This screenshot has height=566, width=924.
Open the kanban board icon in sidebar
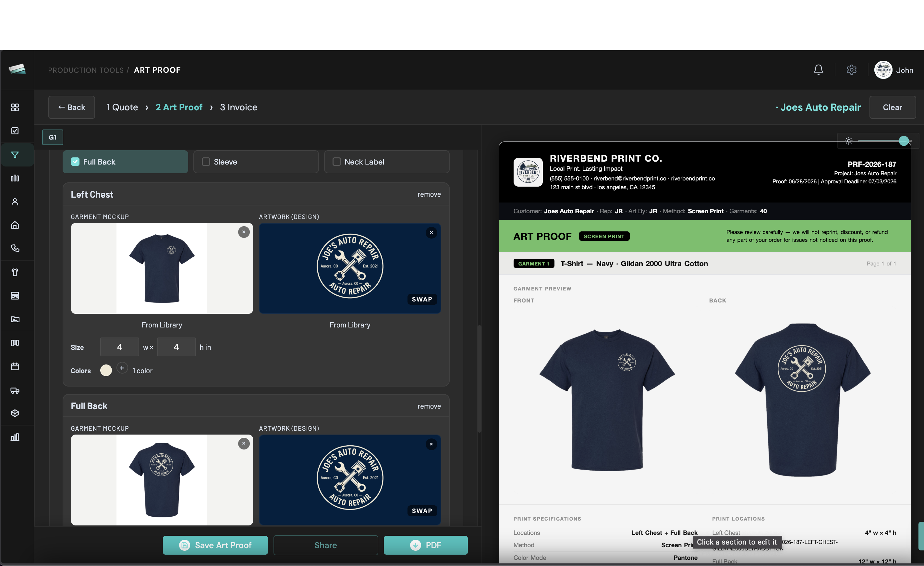(15, 343)
